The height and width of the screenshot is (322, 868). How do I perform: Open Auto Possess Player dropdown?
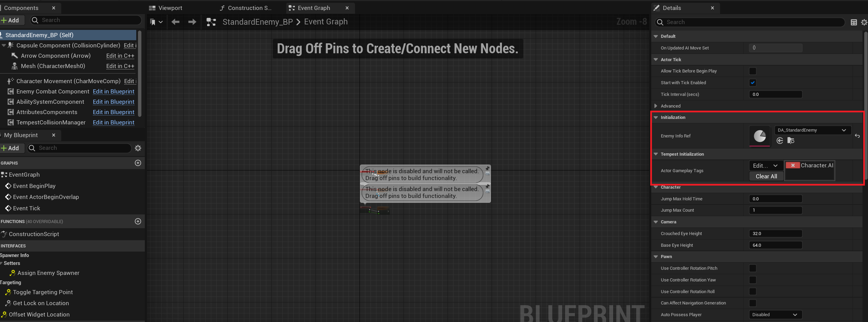coord(775,315)
